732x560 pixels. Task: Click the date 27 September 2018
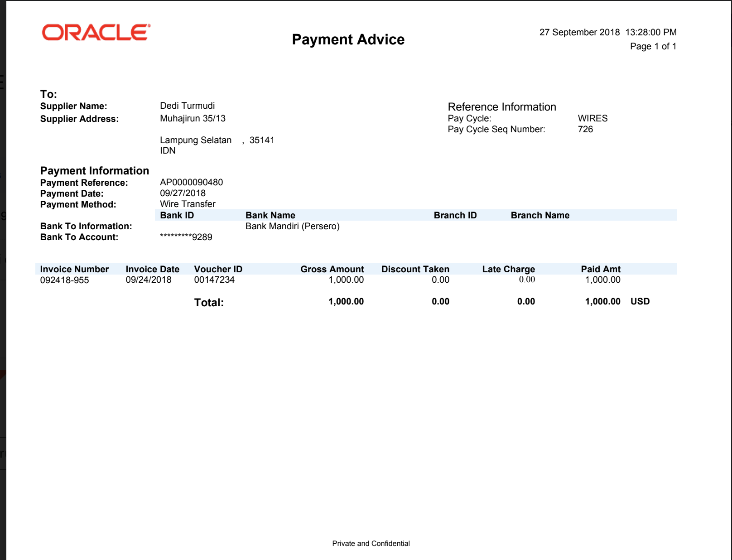579,32
